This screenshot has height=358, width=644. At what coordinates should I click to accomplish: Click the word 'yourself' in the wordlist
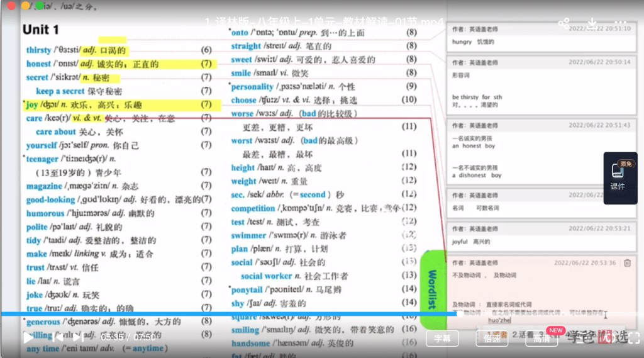point(42,145)
